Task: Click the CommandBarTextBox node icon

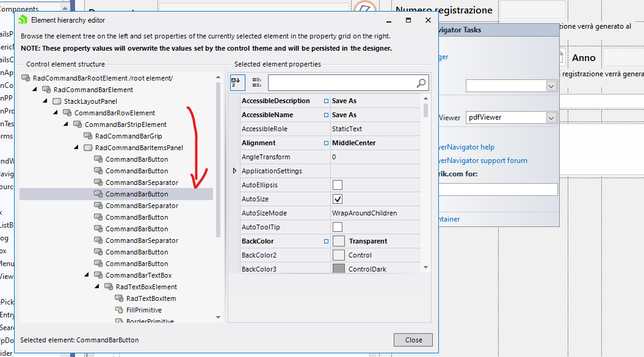Action: point(98,275)
